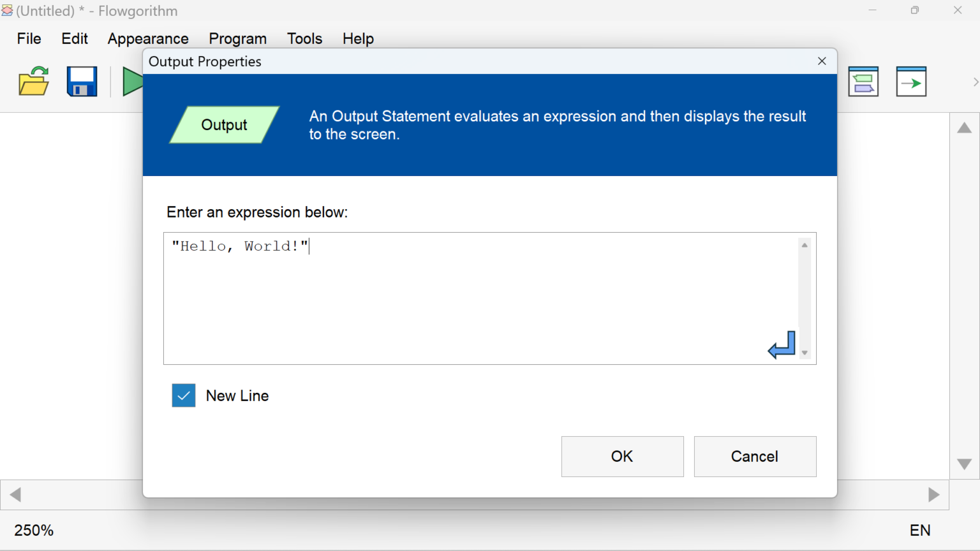Click the Cancel button
This screenshot has width=980, height=551.
tap(755, 457)
